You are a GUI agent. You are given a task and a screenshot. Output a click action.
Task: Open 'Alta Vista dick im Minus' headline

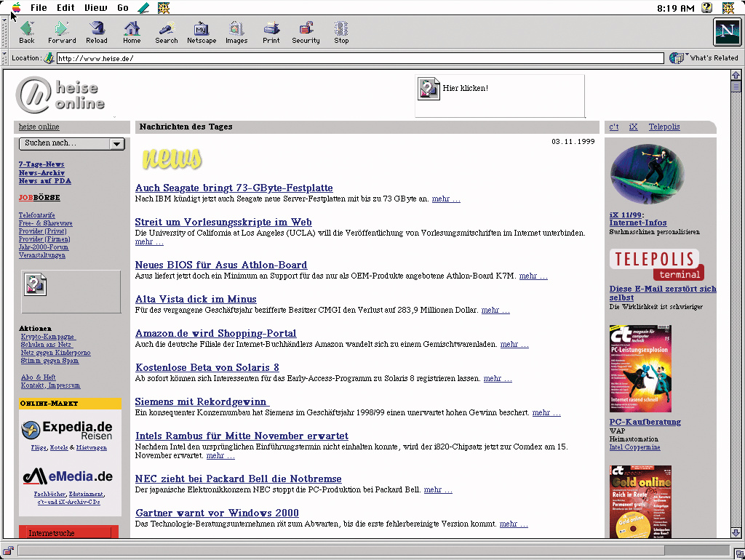[196, 299]
